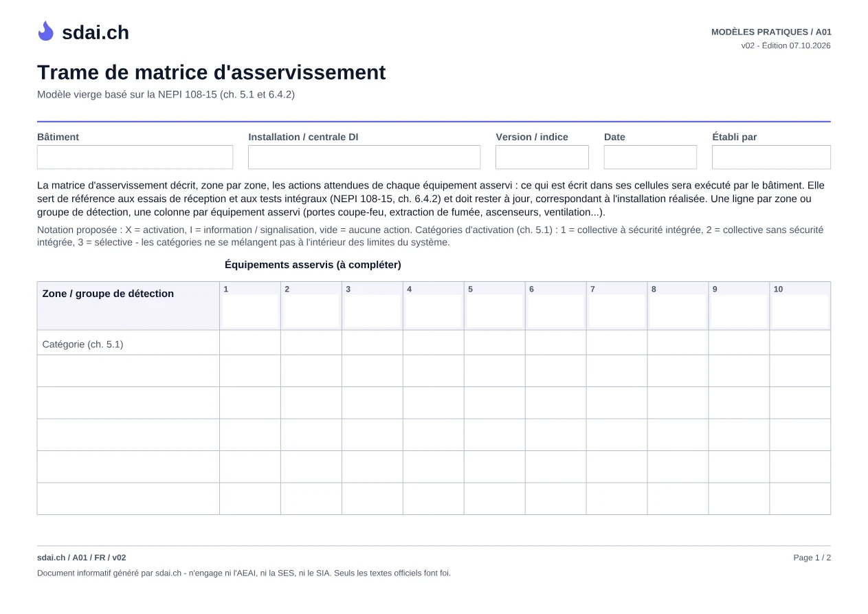Click 'sdai.ch / A01 / FR / v02' footer

click(82, 558)
